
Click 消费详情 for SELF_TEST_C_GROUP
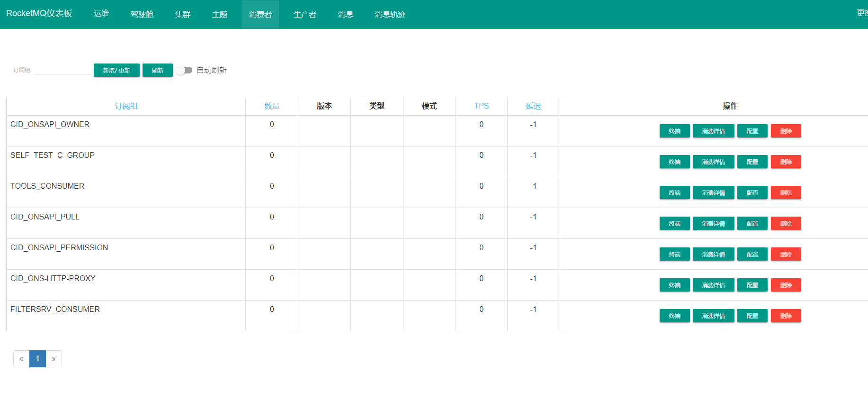click(714, 162)
